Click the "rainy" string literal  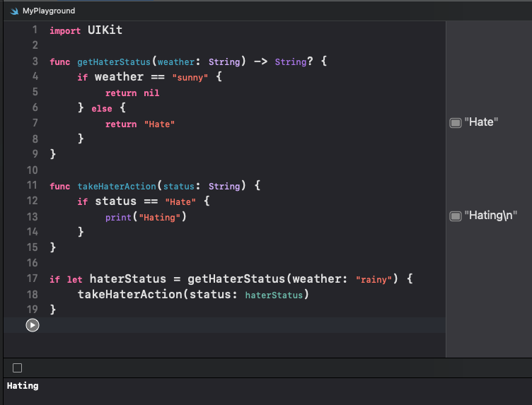[374, 280]
